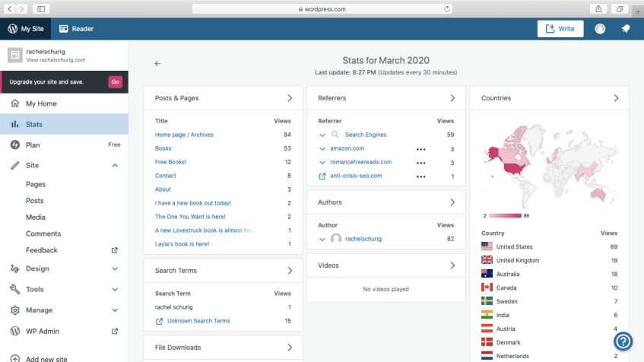This screenshot has height=362, width=644.
Task: Expand the Search Engines referrer row
Action: [322, 135]
